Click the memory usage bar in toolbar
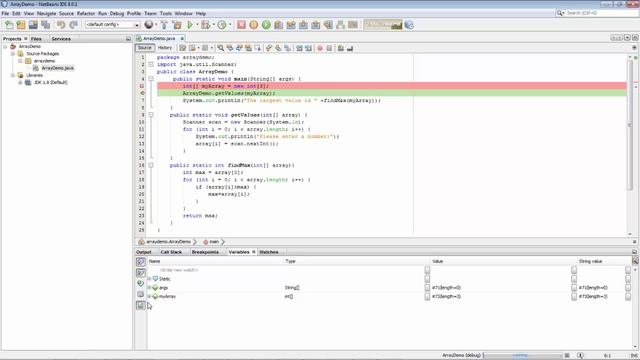This screenshot has height=360, width=640. pos(383,25)
